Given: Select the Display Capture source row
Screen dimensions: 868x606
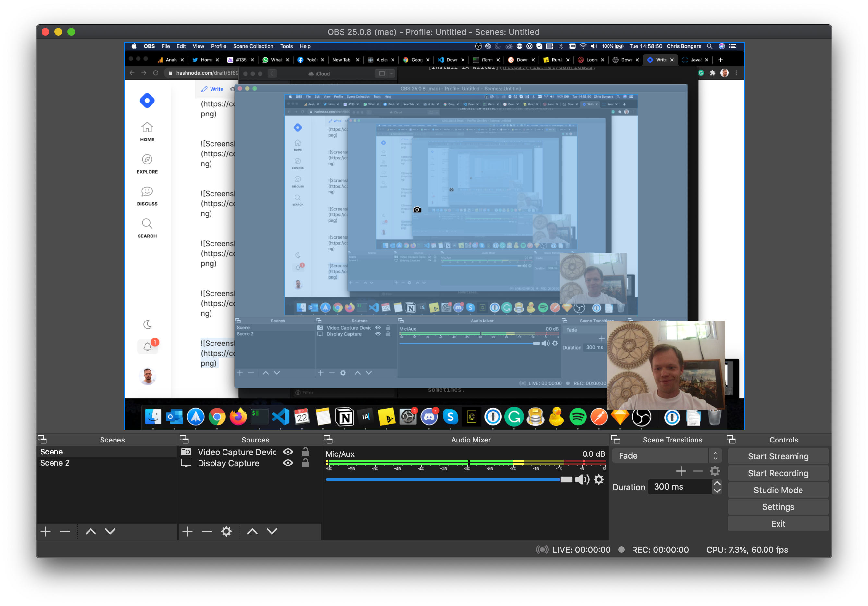Looking at the screenshot, I should pos(250,463).
